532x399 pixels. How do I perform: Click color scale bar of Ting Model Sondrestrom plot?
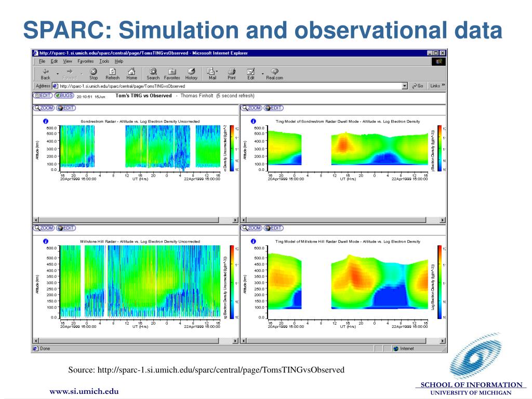tap(440, 148)
